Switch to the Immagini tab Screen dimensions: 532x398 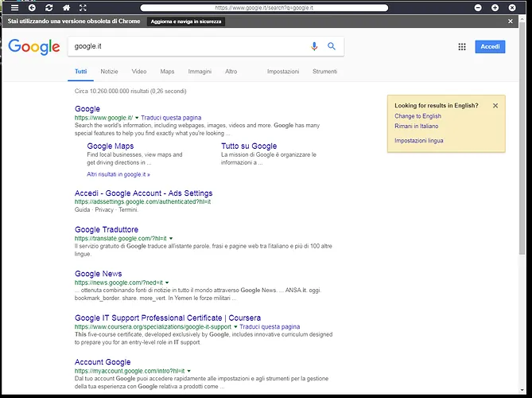200,72
